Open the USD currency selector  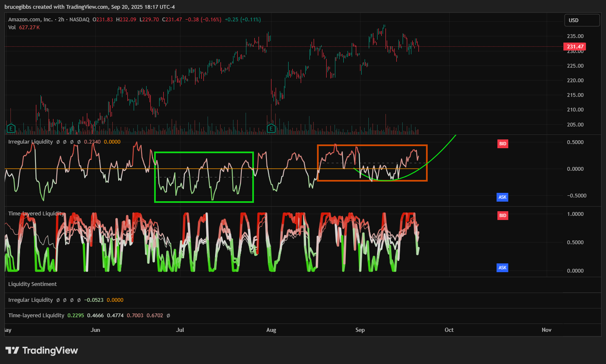(x=582, y=20)
